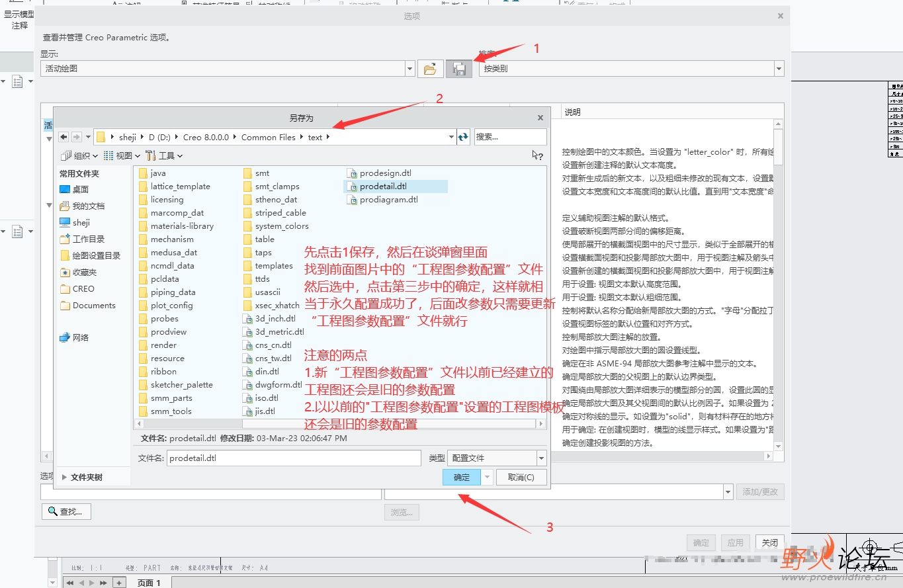Close the 另存为 dialog

(x=540, y=118)
